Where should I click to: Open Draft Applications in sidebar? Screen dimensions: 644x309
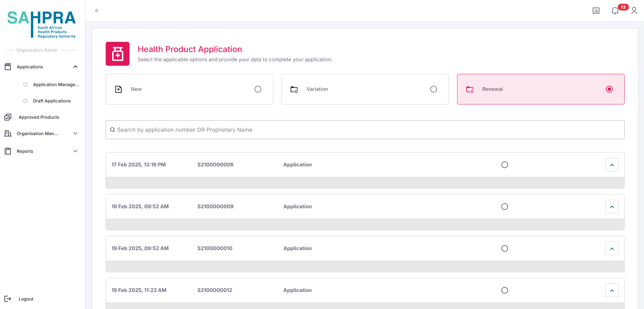coord(52,101)
